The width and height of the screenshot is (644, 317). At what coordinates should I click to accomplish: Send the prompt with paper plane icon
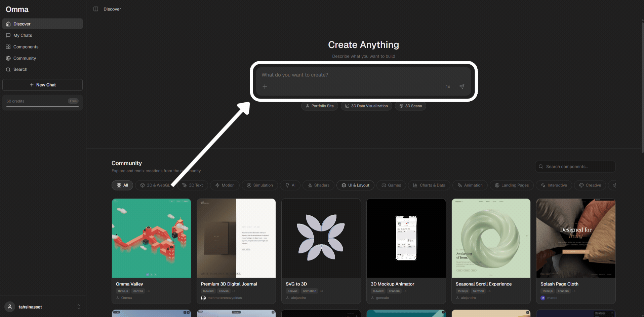pos(462,86)
